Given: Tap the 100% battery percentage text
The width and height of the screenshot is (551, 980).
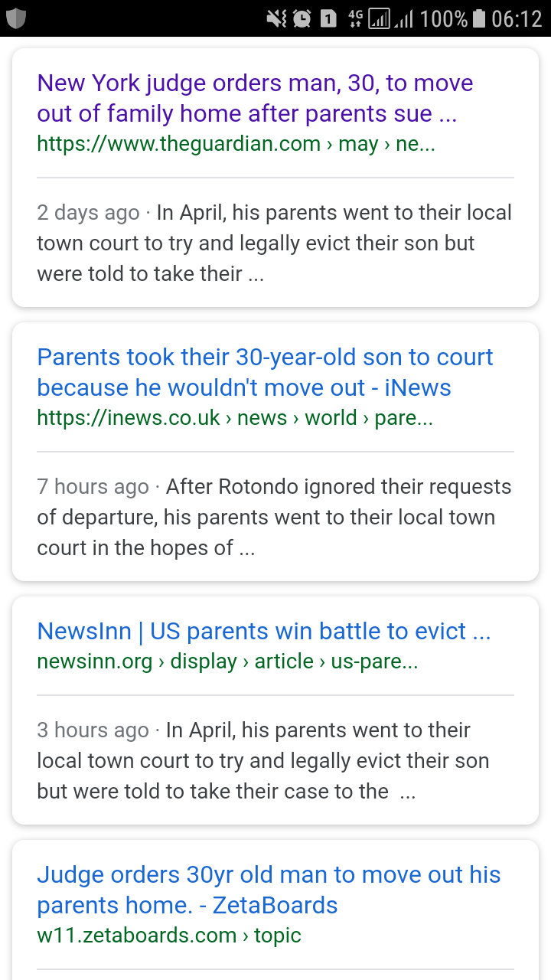Looking at the screenshot, I should (443, 18).
